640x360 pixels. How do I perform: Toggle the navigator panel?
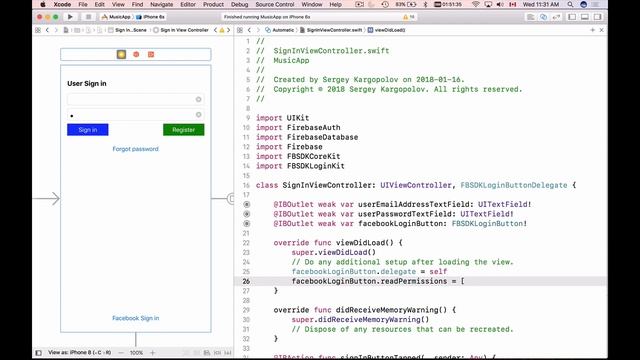pyautogui.click(x=572, y=17)
